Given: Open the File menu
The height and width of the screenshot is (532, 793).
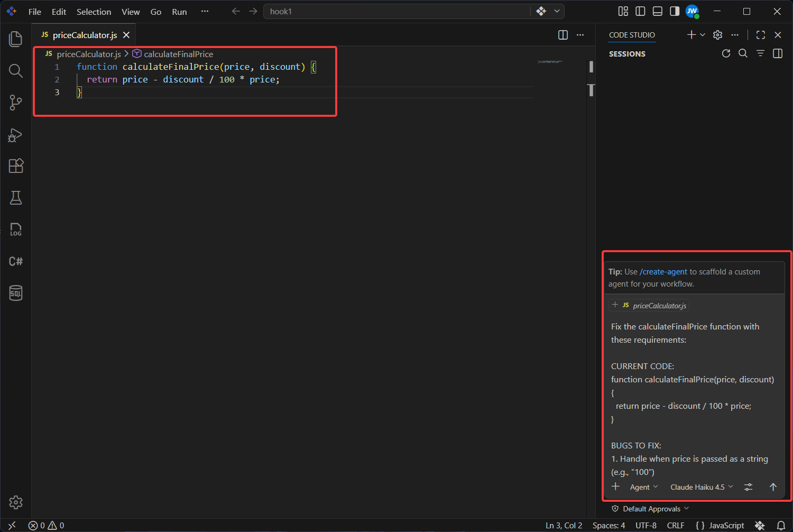Looking at the screenshot, I should pyautogui.click(x=35, y=12).
